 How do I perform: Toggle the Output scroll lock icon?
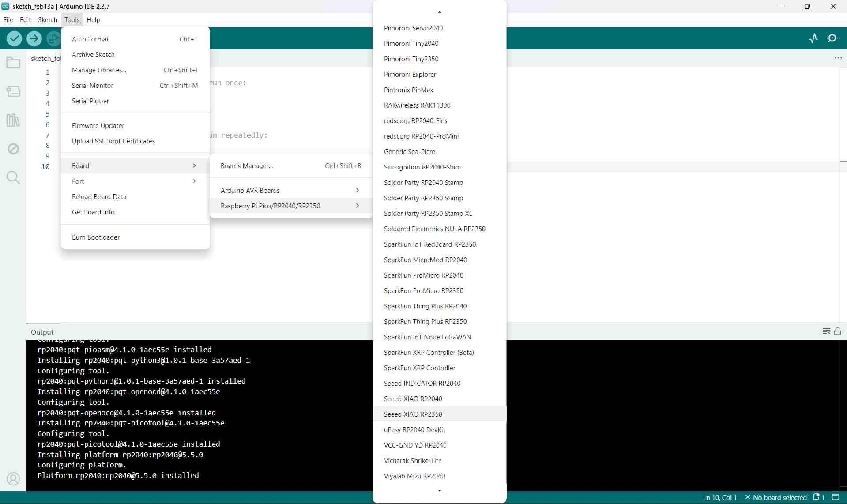(x=838, y=331)
